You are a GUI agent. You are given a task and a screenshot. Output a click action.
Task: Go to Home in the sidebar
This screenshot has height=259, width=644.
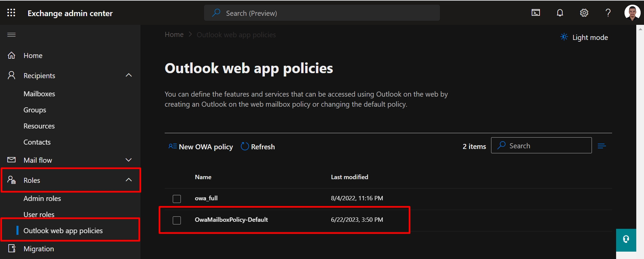point(33,55)
